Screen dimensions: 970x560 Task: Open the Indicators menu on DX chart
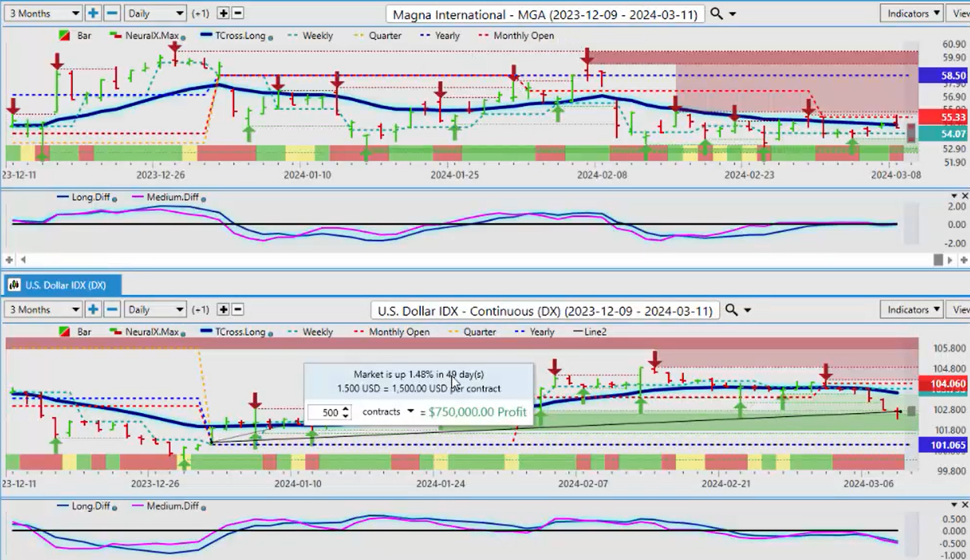pos(911,310)
